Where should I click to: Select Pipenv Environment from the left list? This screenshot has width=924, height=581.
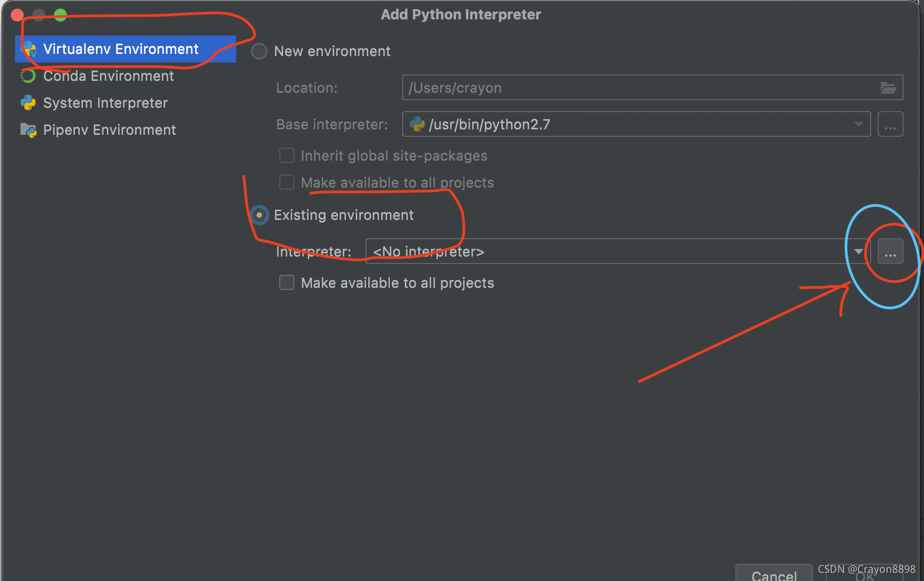[109, 130]
